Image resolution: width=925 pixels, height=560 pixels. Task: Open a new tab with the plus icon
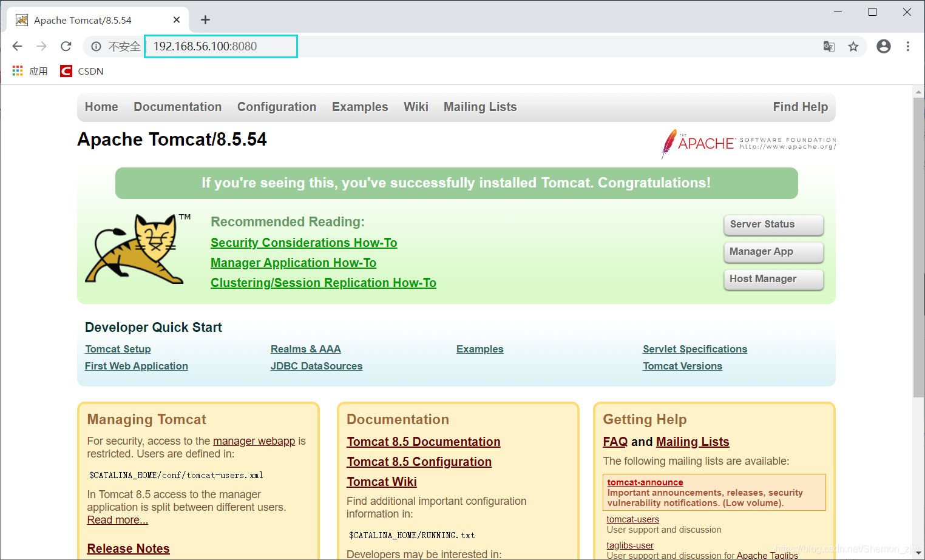point(205,20)
